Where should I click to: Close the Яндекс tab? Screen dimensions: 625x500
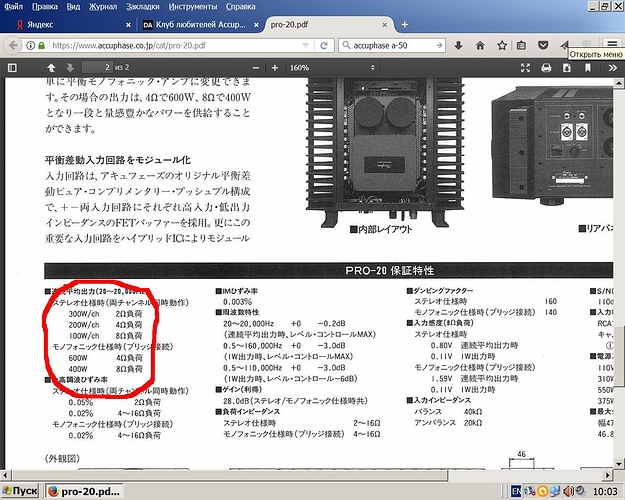pyautogui.click(x=128, y=25)
